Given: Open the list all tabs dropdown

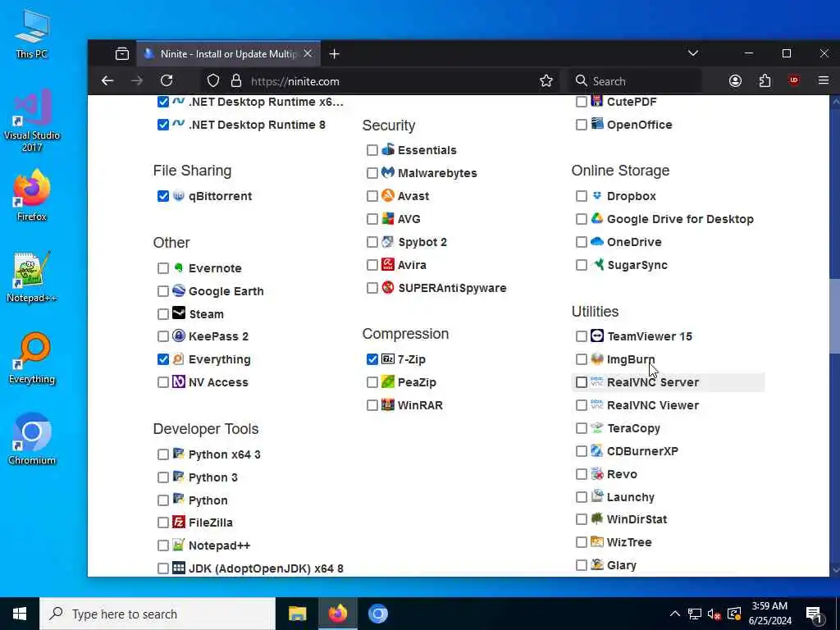Looking at the screenshot, I should point(692,53).
